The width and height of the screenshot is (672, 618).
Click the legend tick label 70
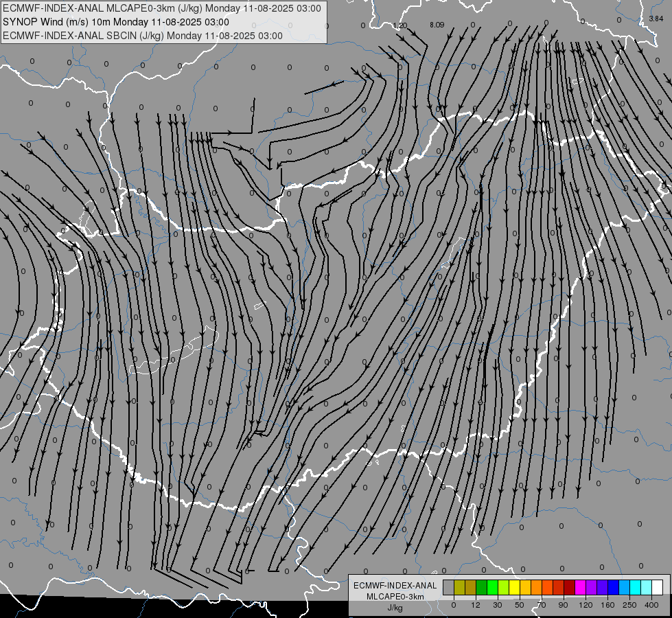coord(542,605)
